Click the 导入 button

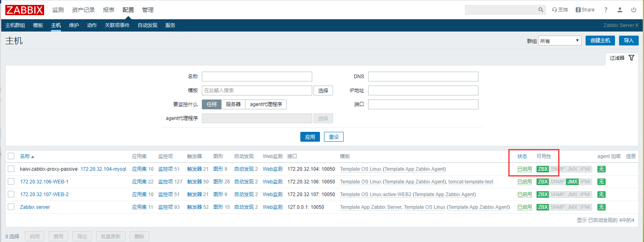click(x=629, y=41)
